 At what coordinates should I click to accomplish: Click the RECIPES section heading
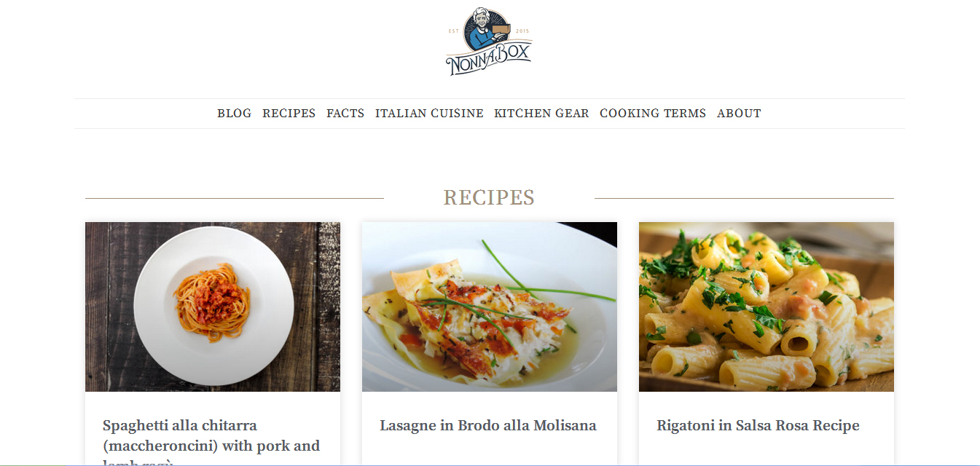[489, 197]
